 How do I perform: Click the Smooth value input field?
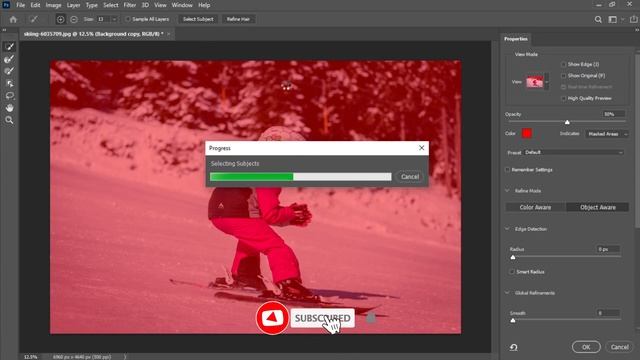coord(608,313)
